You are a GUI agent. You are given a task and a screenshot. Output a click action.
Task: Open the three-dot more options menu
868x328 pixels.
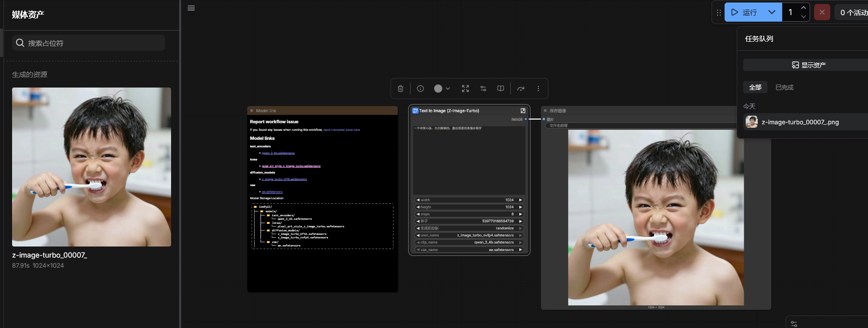[x=538, y=89]
